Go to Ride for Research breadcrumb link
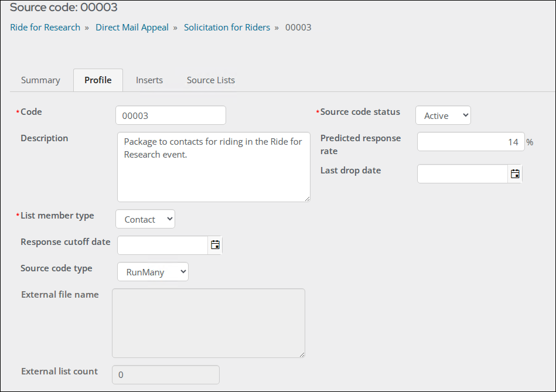The width and height of the screenshot is (556, 392). (x=45, y=28)
